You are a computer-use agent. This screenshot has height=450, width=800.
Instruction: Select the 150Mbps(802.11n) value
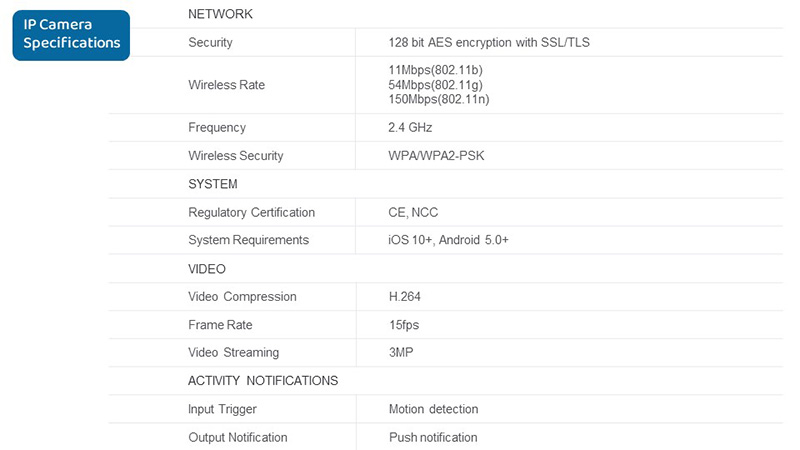438,99
